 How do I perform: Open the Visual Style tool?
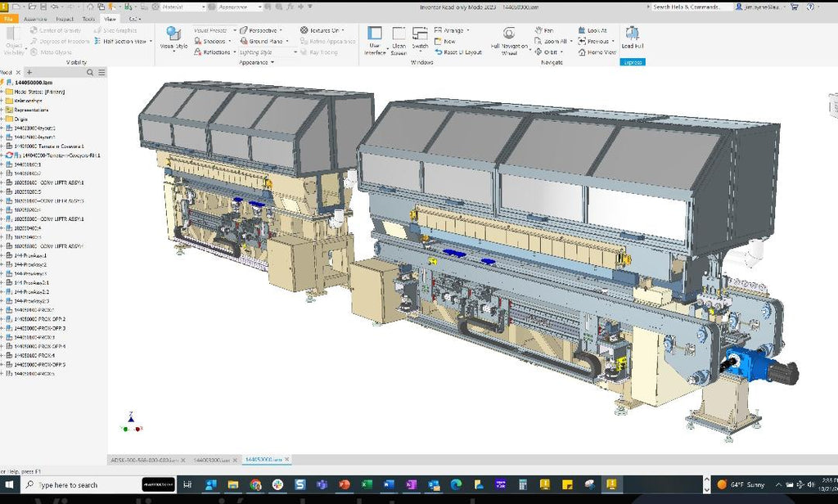[x=173, y=38]
